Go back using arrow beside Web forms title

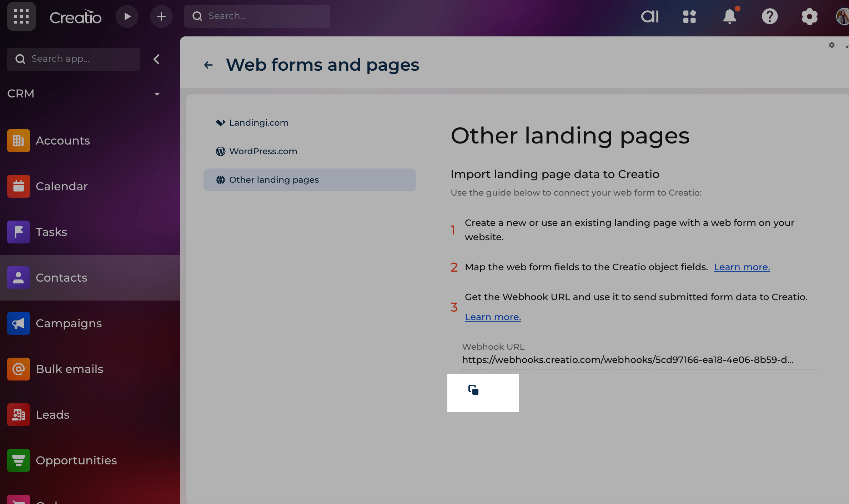[x=209, y=65]
